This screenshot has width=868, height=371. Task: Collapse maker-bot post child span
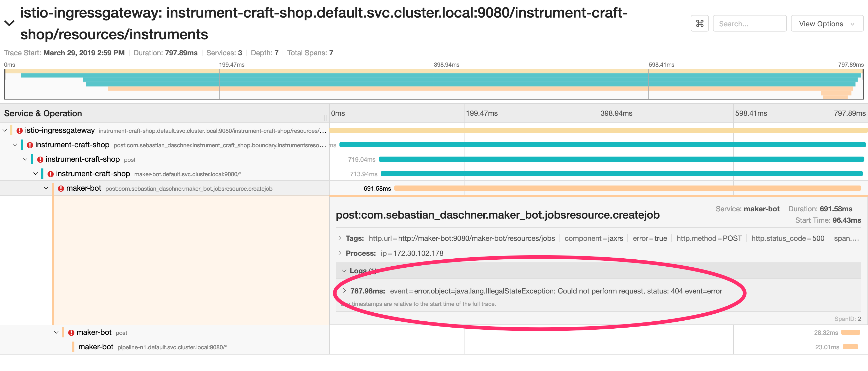click(56, 333)
